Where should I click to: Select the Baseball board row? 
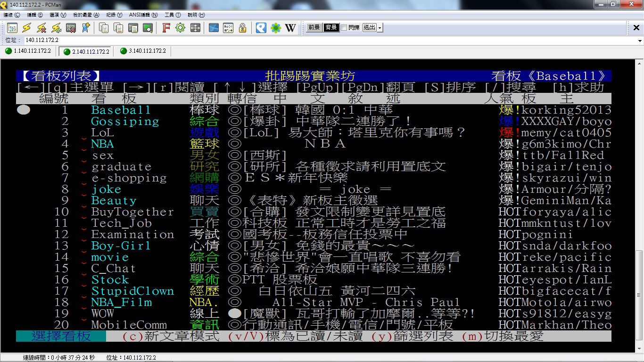(x=314, y=110)
